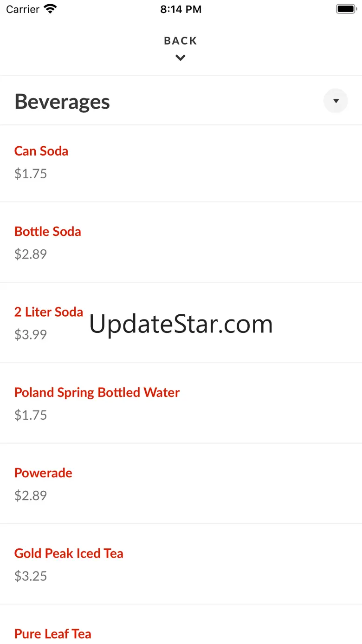Image resolution: width=362 pixels, height=644 pixels.
Task: Open the Beverages category dropdown arrow
Action: (336, 101)
